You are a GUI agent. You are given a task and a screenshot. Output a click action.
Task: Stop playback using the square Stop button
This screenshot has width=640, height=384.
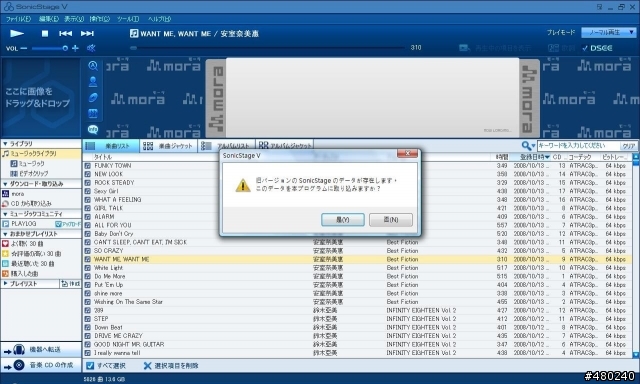[45, 33]
